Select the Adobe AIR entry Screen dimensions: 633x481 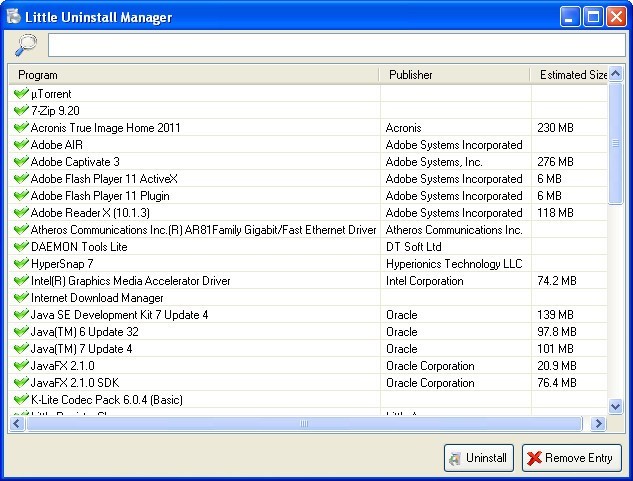(57, 145)
